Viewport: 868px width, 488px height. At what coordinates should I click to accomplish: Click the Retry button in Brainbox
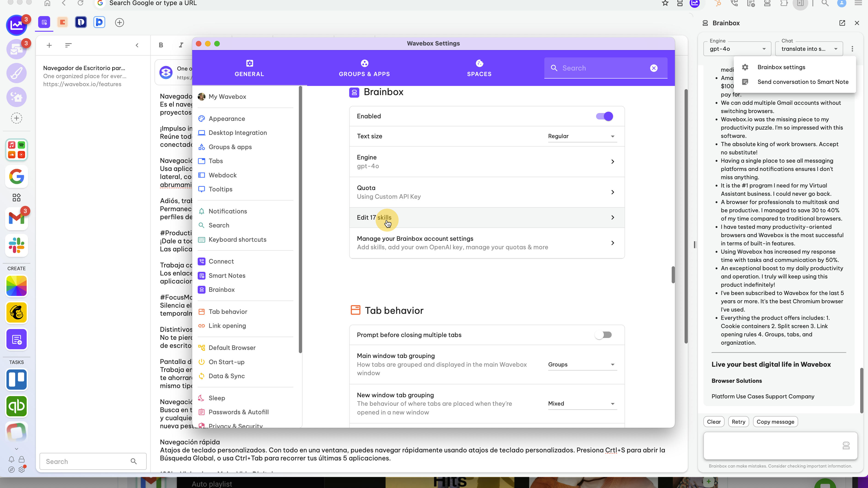click(x=738, y=422)
